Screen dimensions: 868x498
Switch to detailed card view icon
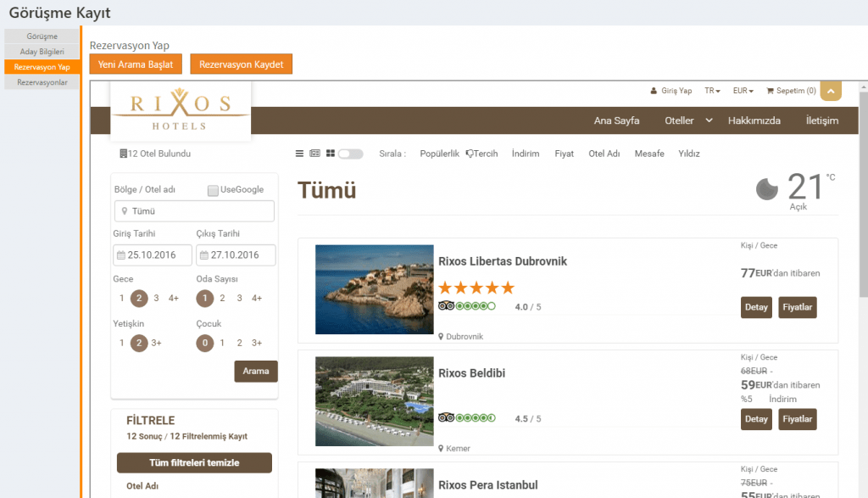point(315,154)
